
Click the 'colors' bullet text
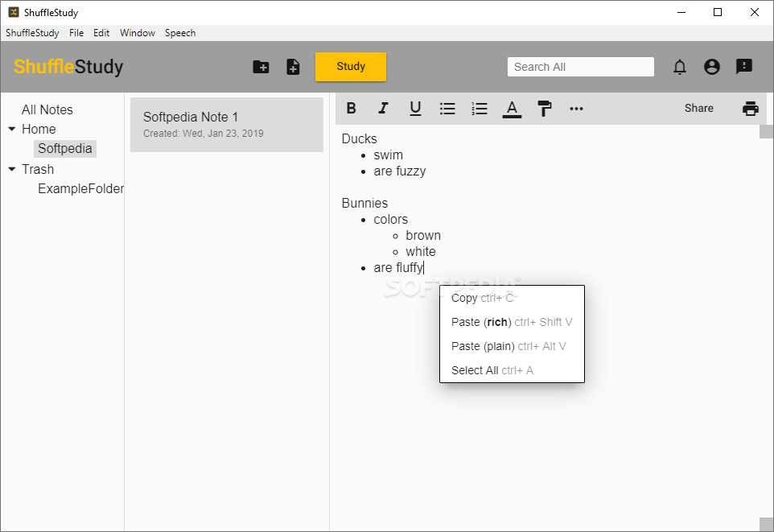[x=390, y=220]
